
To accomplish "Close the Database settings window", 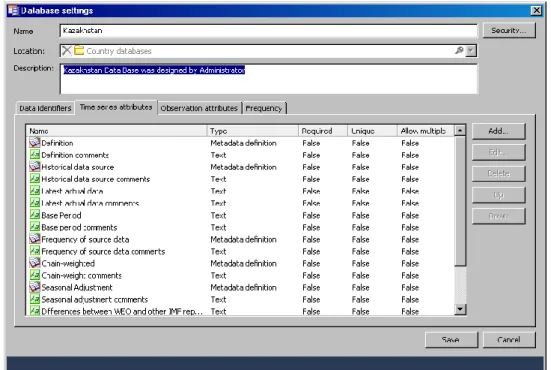I will coord(536,11).
